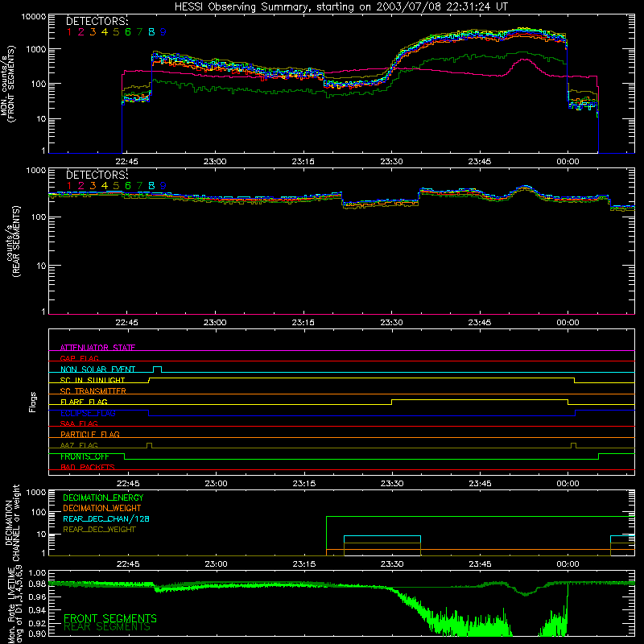Click the REAR_DEC_CHAN/128 legend entry

[x=106, y=518]
